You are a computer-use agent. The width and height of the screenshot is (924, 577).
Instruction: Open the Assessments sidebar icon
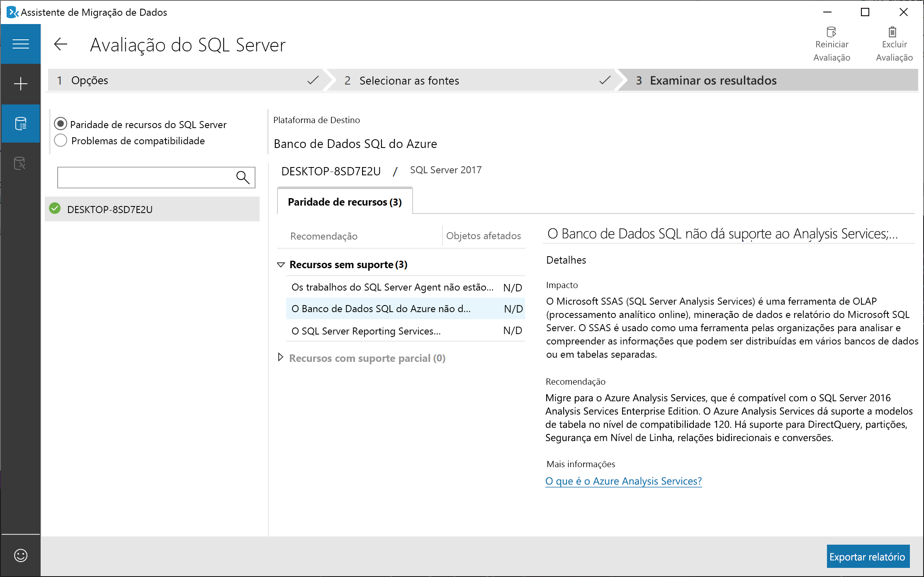pos(20,124)
